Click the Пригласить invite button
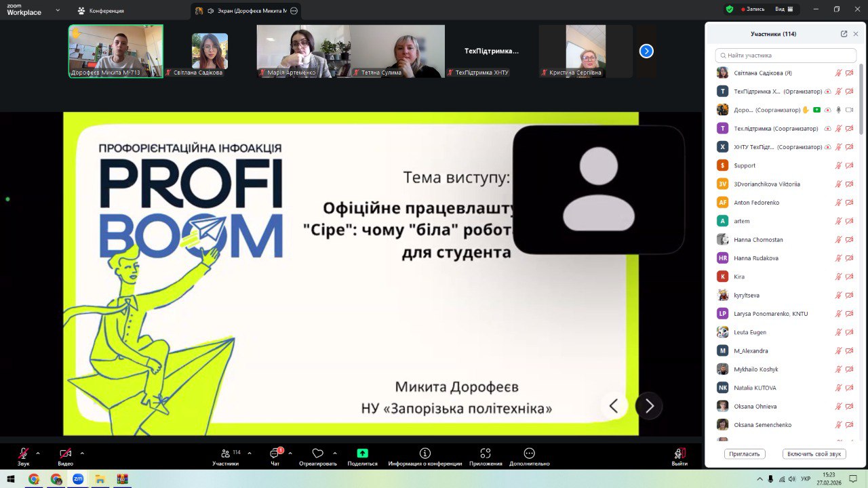Image resolution: width=868 pixels, height=488 pixels. [745, 454]
